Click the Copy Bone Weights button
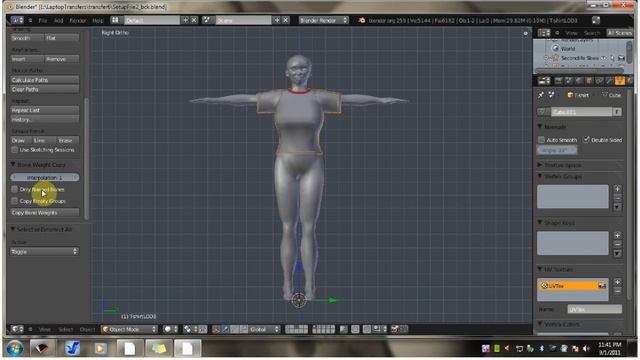Image resolution: width=640 pixels, height=360 pixels. [44, 212]
